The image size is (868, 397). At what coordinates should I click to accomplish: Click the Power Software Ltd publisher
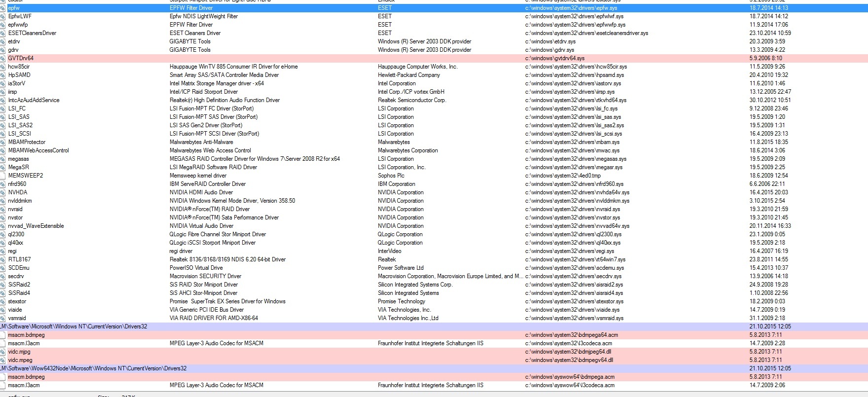pos(401,268)
